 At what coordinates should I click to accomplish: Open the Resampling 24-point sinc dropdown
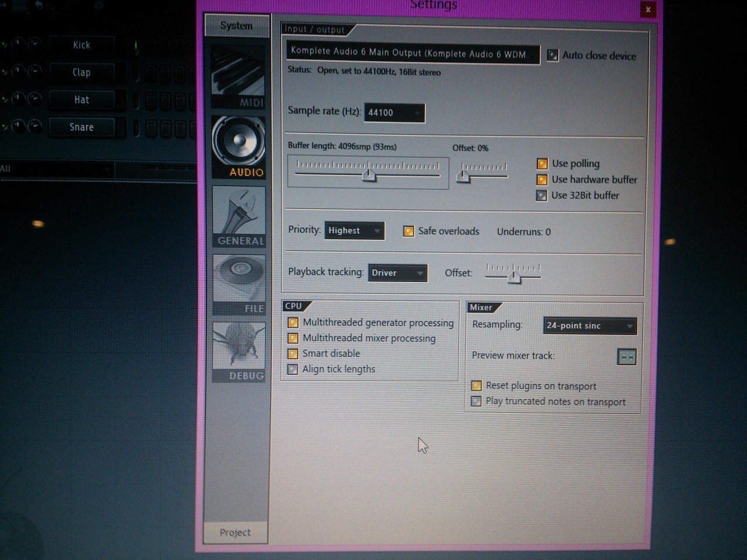[589, 325]
